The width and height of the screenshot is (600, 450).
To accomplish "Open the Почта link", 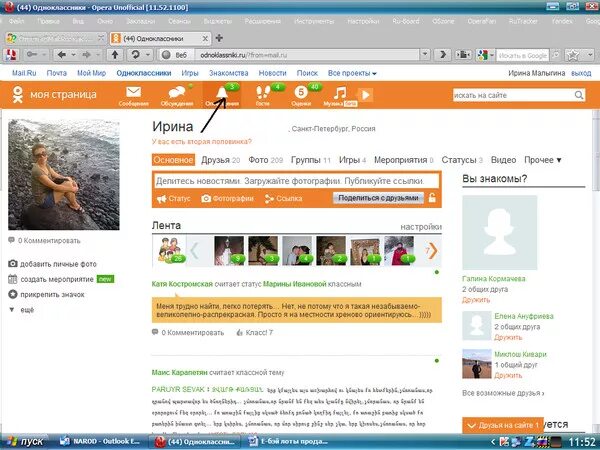I will (x=57, y=73).
